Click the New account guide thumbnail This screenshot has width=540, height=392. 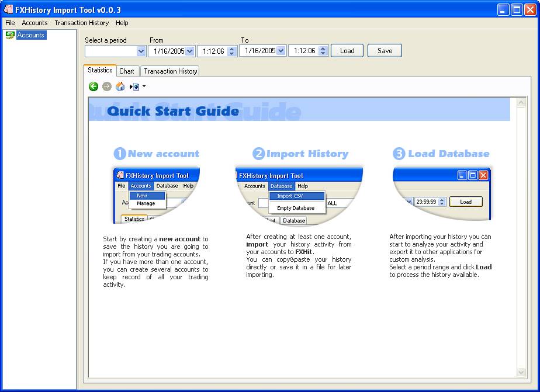point(156,195)
